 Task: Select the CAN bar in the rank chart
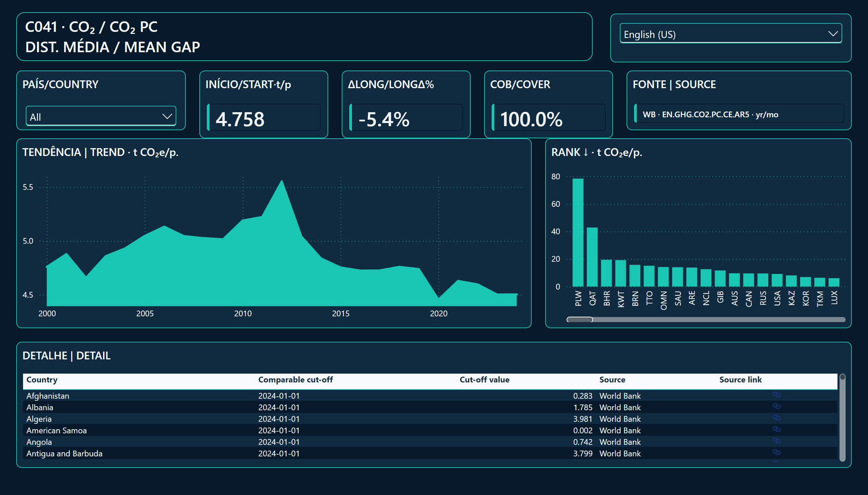click(x=749, y=280)
